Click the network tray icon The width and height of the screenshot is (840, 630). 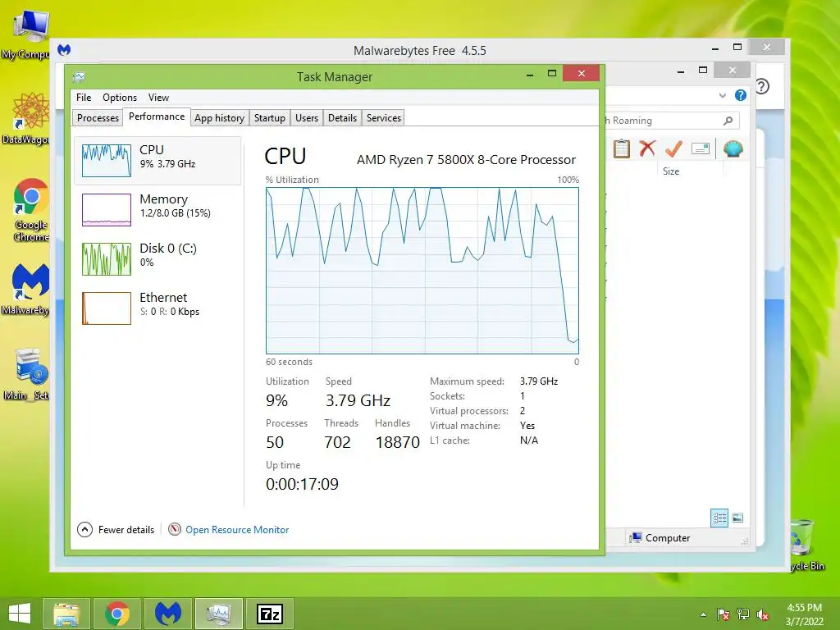click(x=743, y=614)
